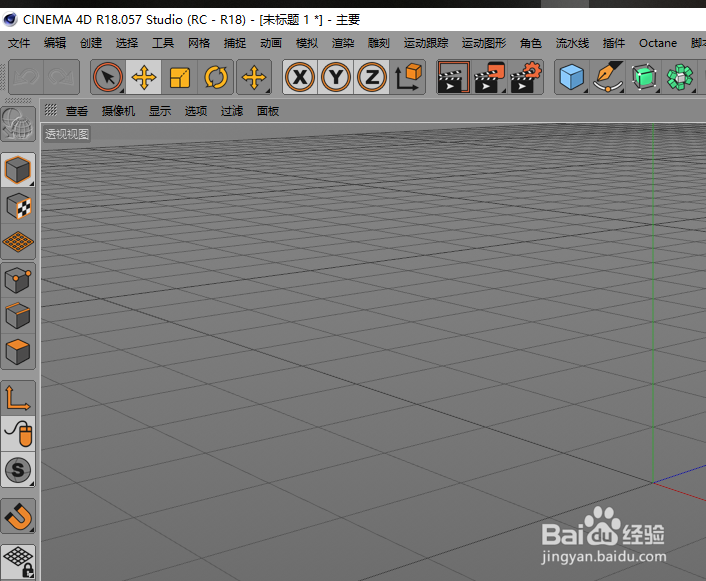Click the Undo arrow icon

coord(26,77)
